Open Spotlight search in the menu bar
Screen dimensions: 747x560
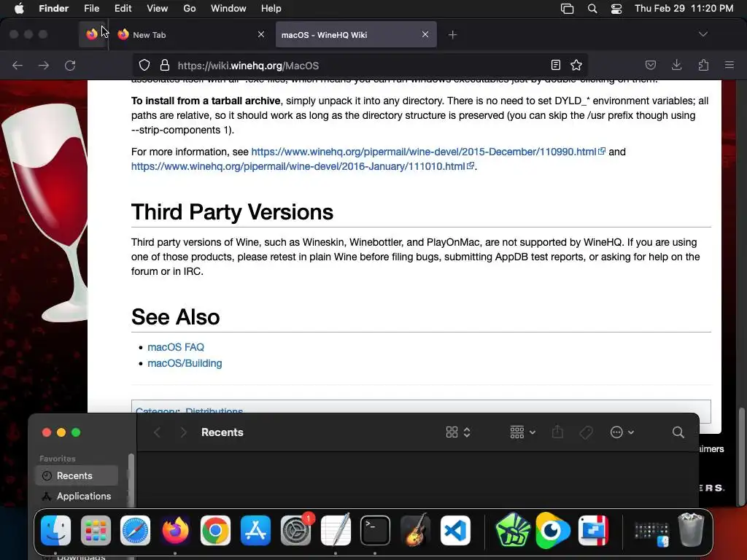tap(592, 9)
